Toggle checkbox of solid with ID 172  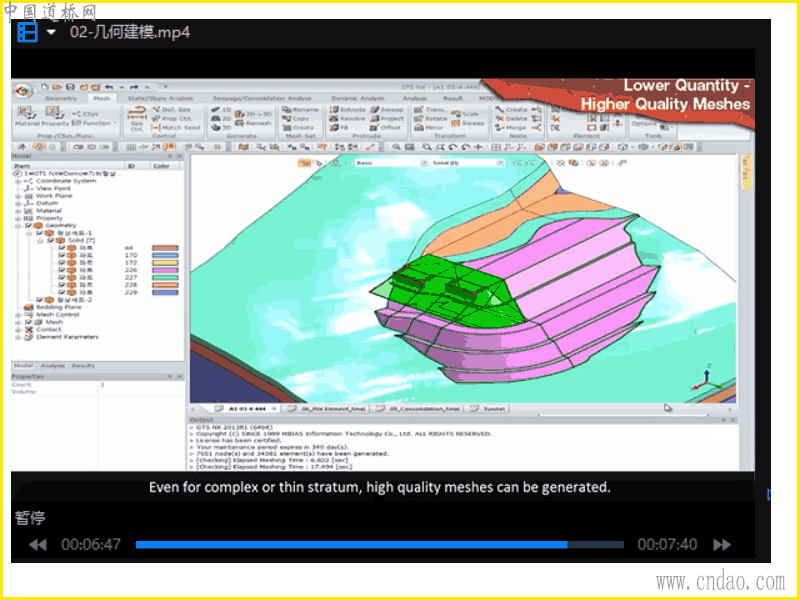coord(62,263)
